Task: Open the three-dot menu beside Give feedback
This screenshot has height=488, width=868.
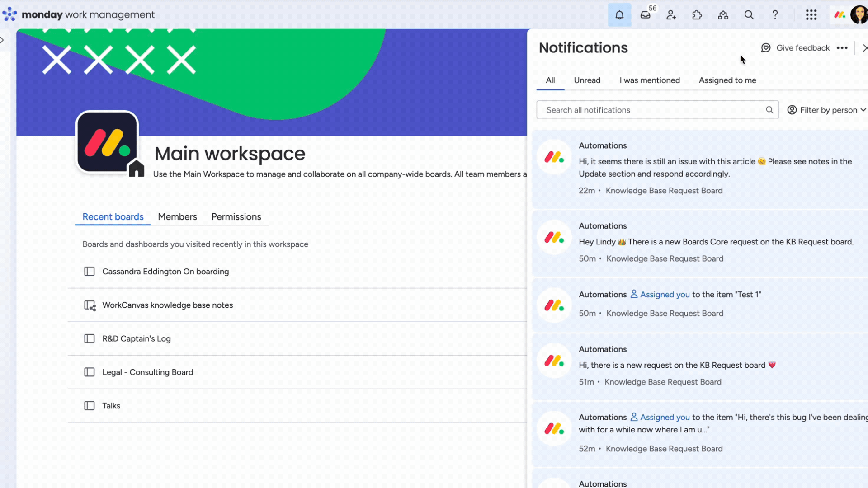Action: click(x=842, y=47)
